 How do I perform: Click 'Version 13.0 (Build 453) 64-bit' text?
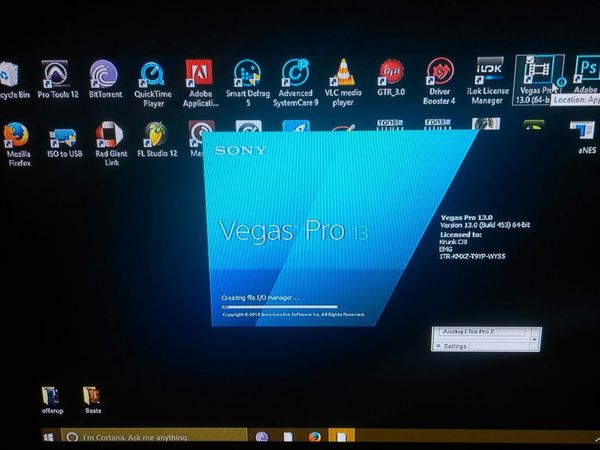[x=485, y=225]
